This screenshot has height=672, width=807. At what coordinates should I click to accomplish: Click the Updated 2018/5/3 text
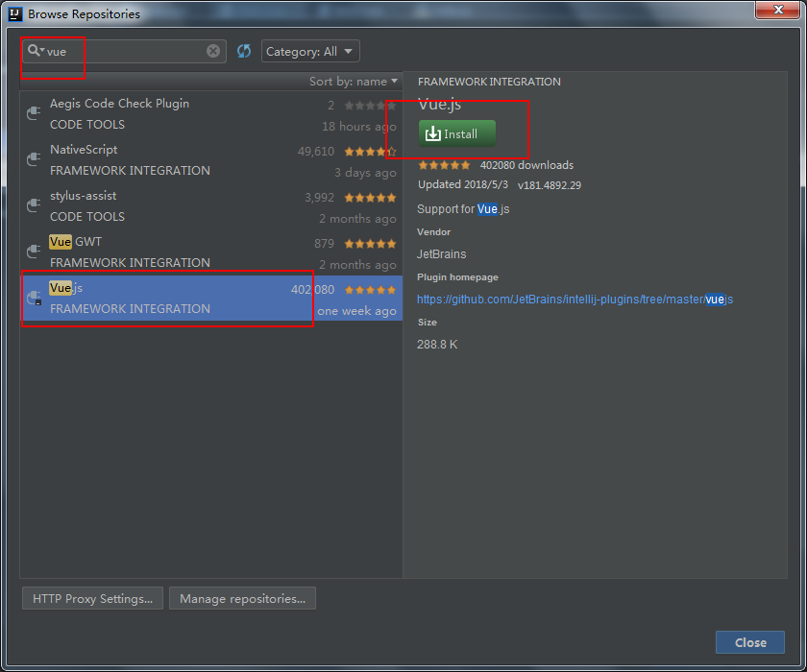pyautogui.click(x=463, y=184)
